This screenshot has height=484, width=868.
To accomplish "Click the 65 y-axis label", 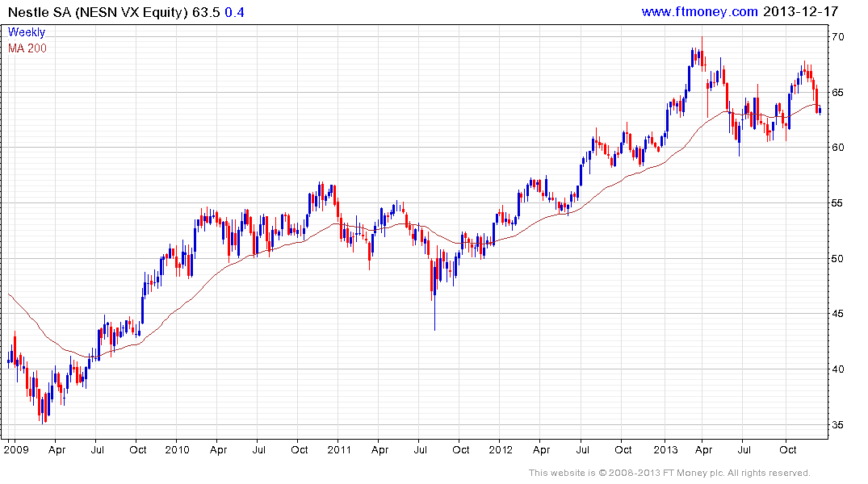I will (837, 93).
